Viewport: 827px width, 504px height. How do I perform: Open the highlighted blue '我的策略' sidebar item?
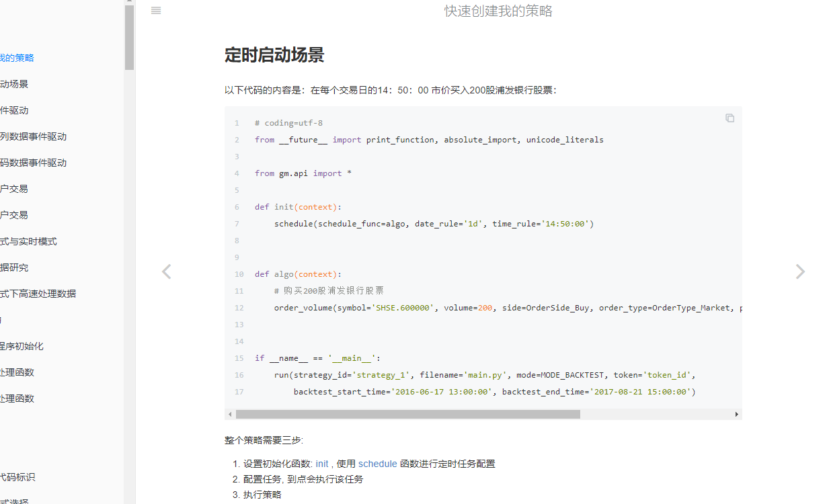click(17, 58)
